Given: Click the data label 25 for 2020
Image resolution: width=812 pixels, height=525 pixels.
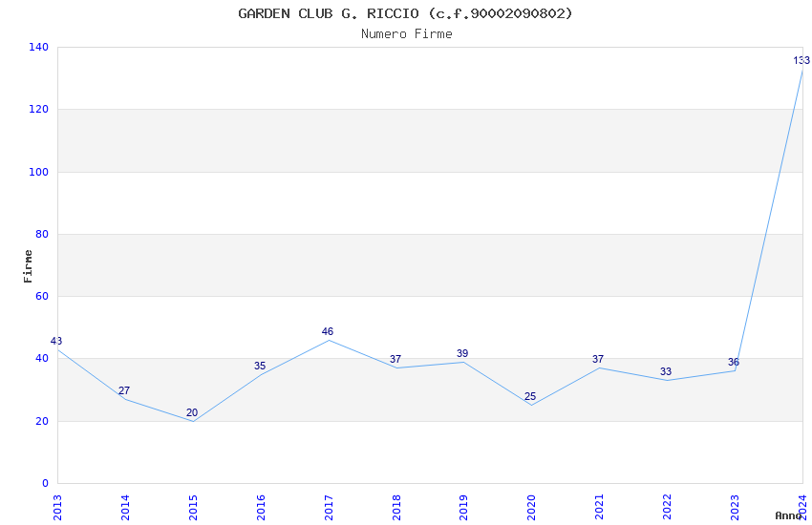Looking at the screenshot, I should (530, 396).
